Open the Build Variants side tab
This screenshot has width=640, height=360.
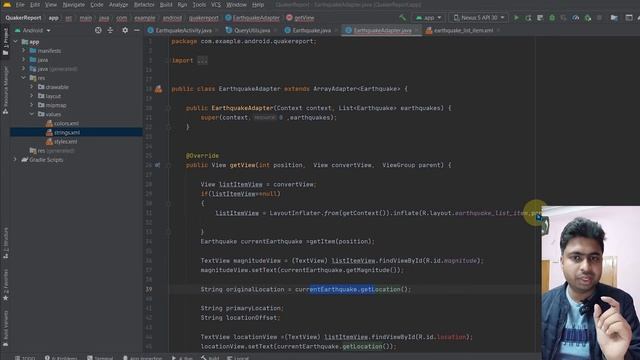[5, 329]
